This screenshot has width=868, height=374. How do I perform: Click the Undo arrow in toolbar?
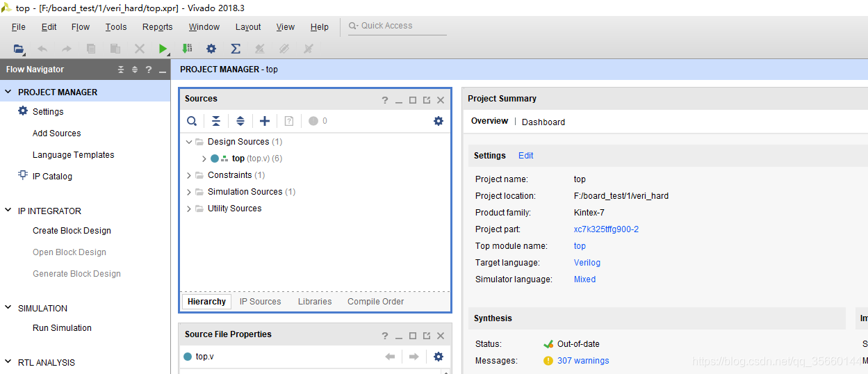tap(42, 49)
